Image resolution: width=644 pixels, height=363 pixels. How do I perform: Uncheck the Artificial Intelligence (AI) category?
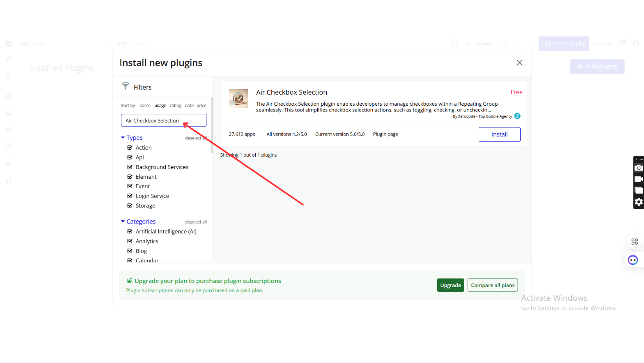(x=130, y=231)
